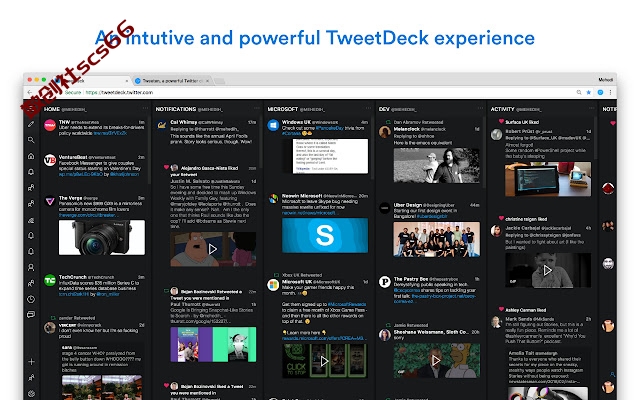Play the Xbox Game Pass video
Screen dimensions: 640x400
click(324, 361)
